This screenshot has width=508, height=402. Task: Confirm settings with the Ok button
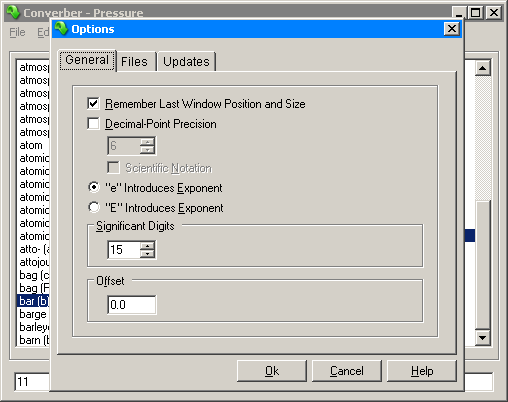[272, 371]
